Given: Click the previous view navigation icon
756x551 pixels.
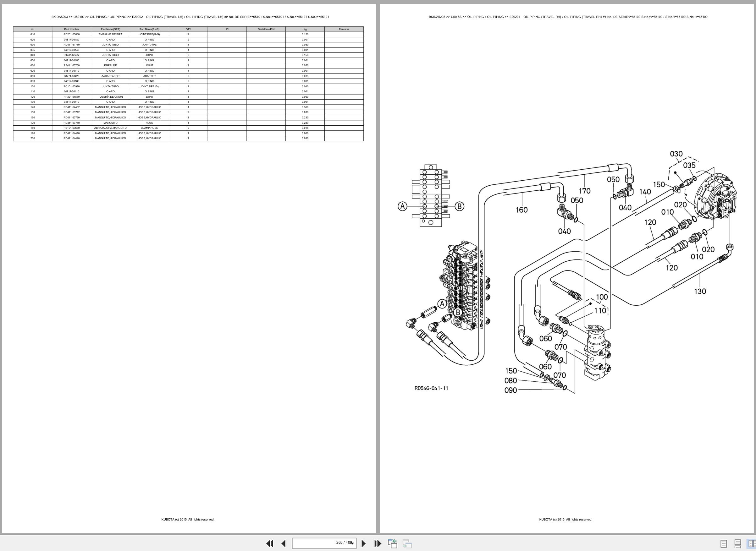Looking at the screenshot, I should tap(393, 543).
